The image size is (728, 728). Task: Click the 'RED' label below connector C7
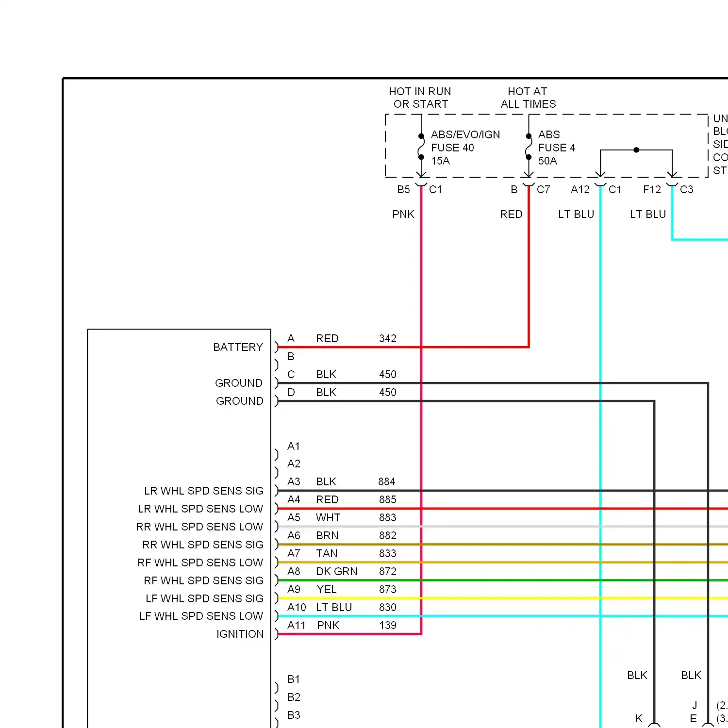(x=511, y=214)
